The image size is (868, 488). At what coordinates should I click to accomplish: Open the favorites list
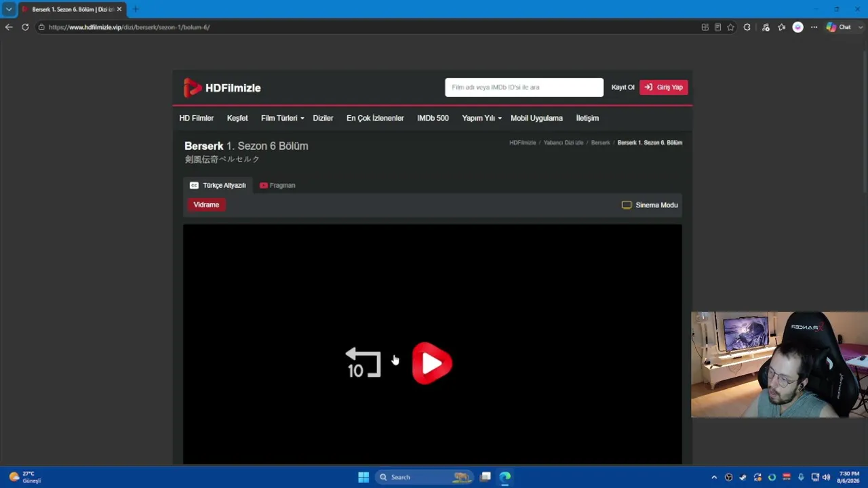point(782,27)
